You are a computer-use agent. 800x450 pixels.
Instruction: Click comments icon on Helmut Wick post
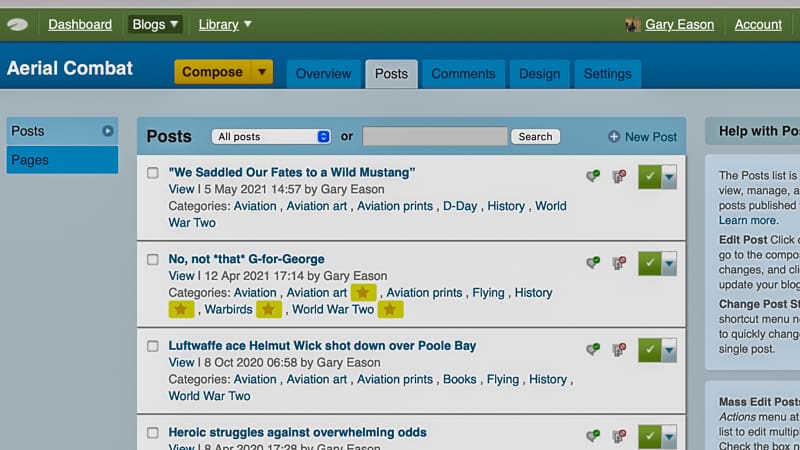(x=593, y=350)
